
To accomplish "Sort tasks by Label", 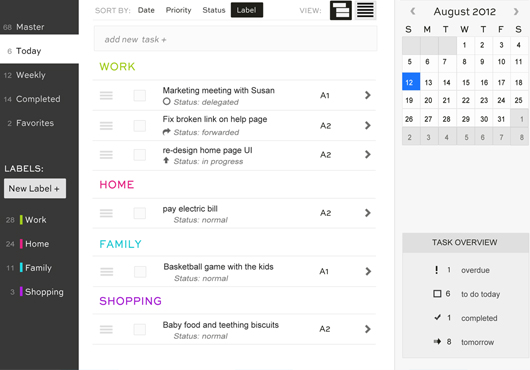I will 247,10.
